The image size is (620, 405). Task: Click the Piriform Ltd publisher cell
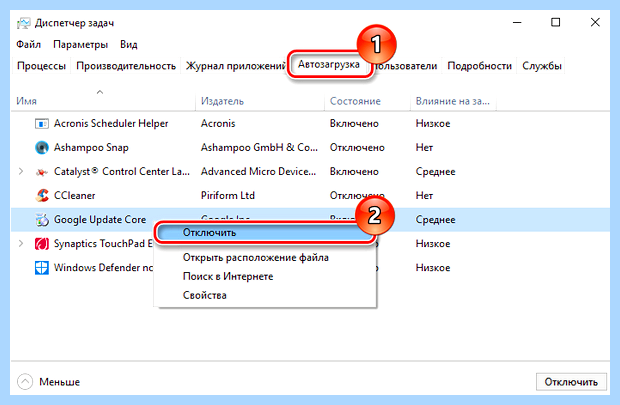pos(227,195)
